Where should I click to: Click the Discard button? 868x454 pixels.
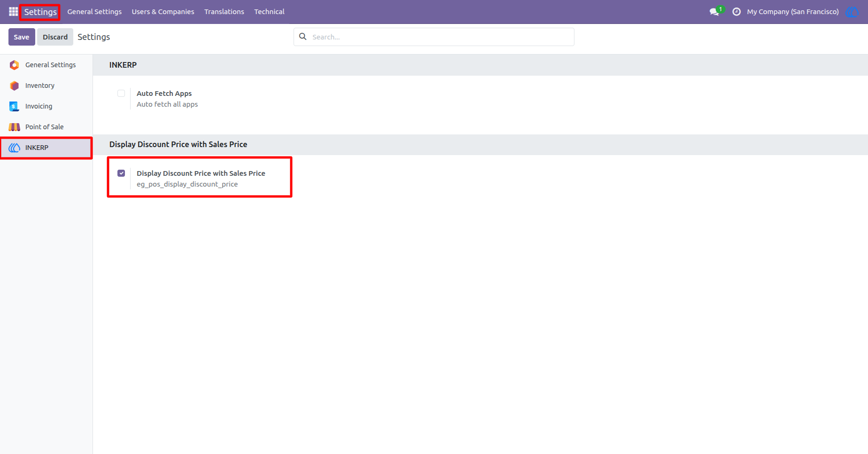pos(55,37)
